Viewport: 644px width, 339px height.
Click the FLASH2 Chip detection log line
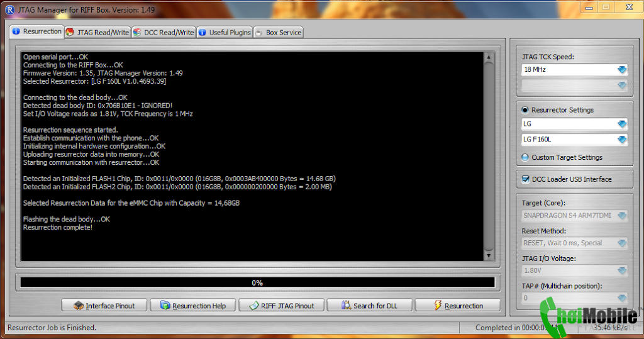tap(177, 187)
